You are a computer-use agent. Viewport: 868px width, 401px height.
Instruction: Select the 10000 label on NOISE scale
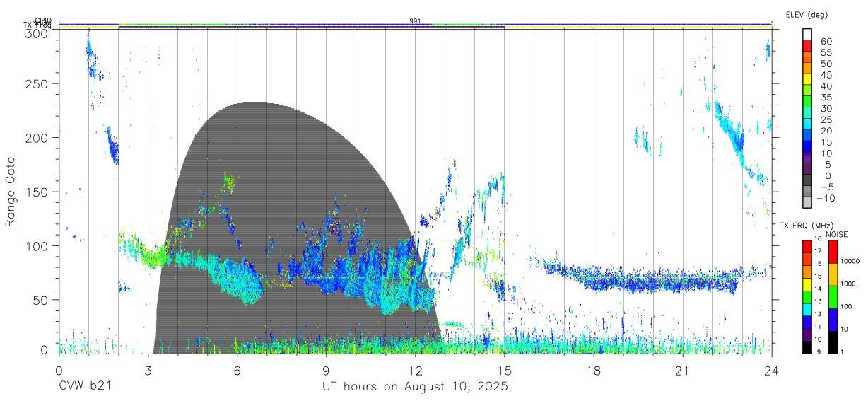851,262
